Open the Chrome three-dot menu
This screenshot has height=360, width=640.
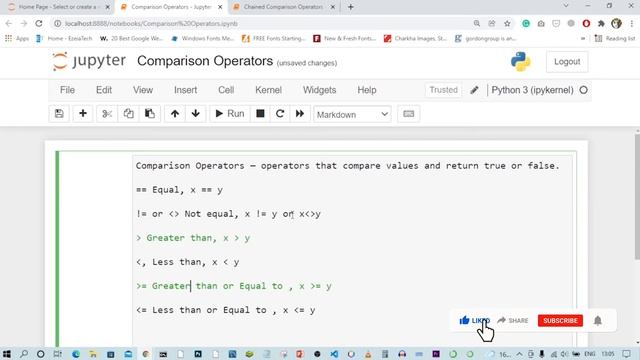coord(631,24)
